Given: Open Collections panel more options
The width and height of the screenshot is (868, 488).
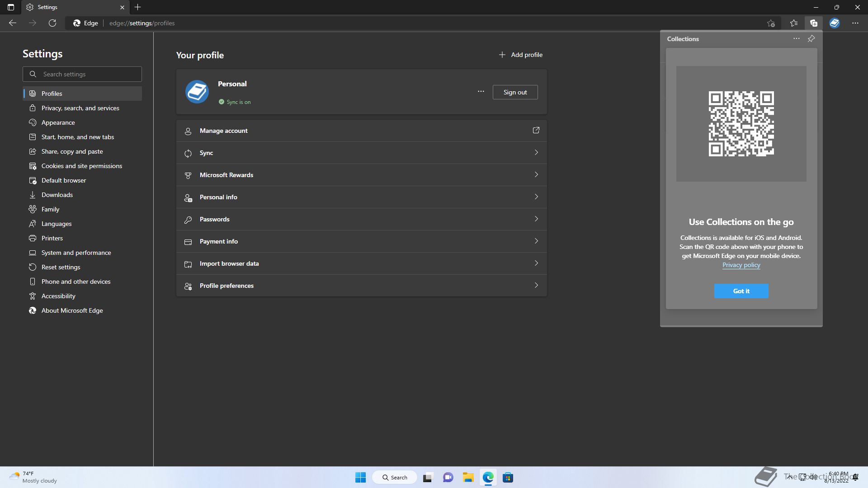Looking at the screenshot, I should click(x=797, y=39).
